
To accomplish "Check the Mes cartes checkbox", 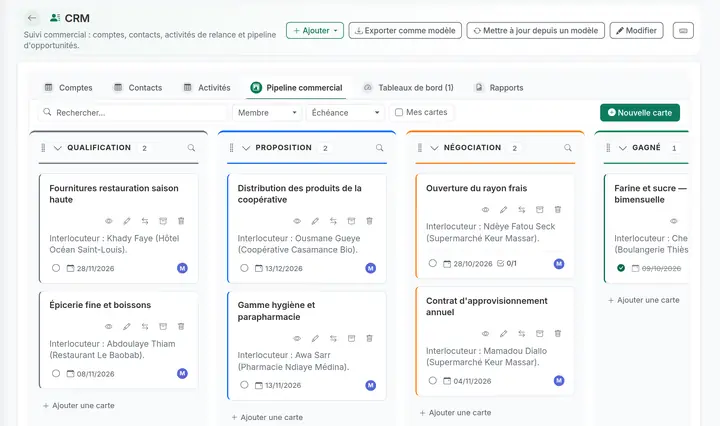I will pyautogui.click(x=399, y=112).
